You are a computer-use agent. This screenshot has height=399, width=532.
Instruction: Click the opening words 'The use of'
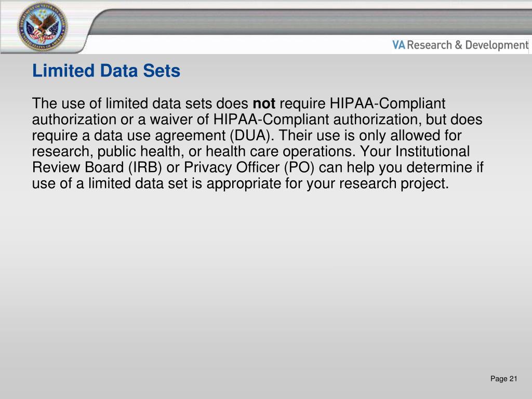coord(66,103)
